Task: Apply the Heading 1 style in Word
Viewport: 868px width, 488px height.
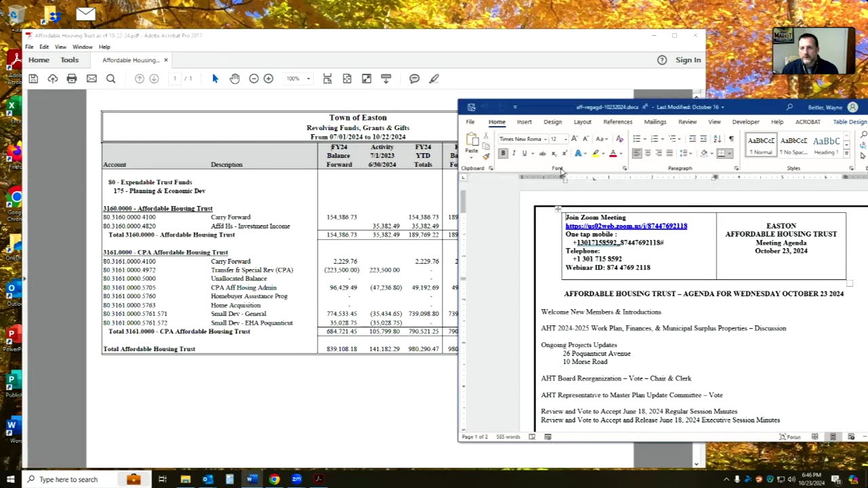Action: (x=827, y=144)
